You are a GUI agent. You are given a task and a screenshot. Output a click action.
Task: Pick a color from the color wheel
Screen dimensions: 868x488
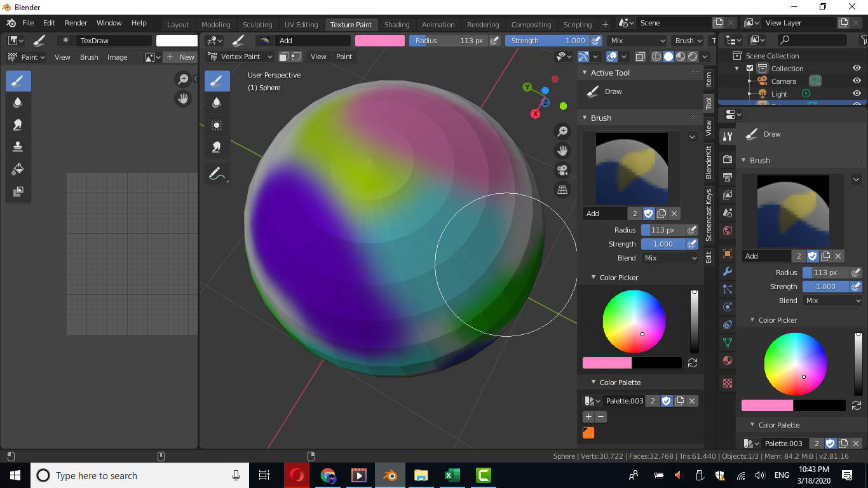click(634, 322)
